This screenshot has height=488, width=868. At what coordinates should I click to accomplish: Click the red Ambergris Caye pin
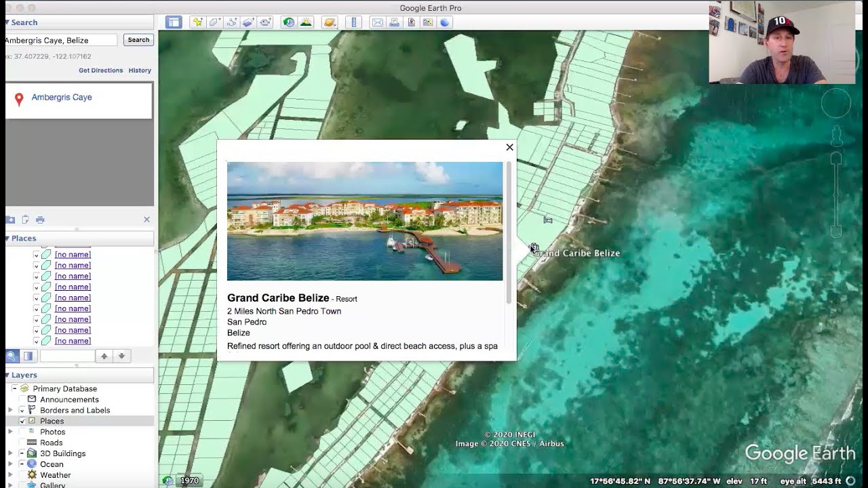tap(19, 100)
